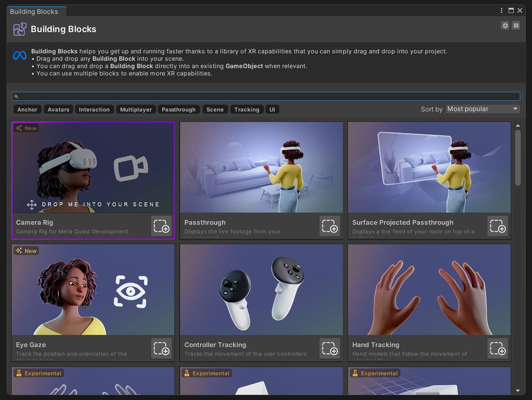Add Surface Projected Passthrough to the scene
Screen dimensions: 532x400
coord(497,226)
